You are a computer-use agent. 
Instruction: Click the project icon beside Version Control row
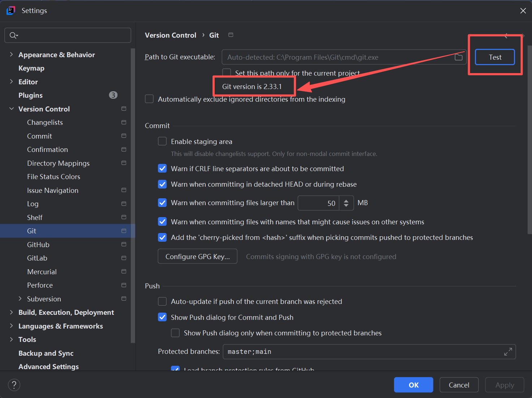[x=124, y=109]
